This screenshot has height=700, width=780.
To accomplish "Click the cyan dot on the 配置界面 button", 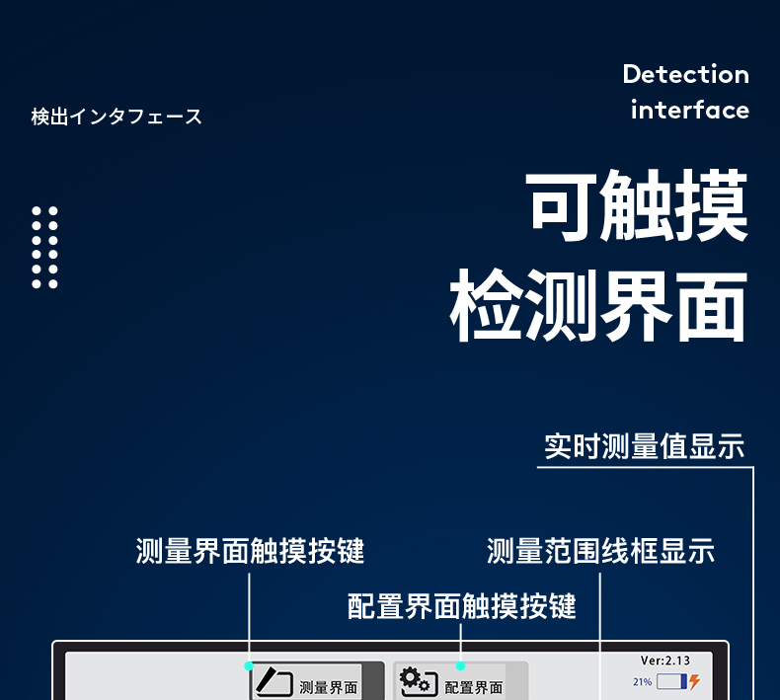I will tap(460, 666).
